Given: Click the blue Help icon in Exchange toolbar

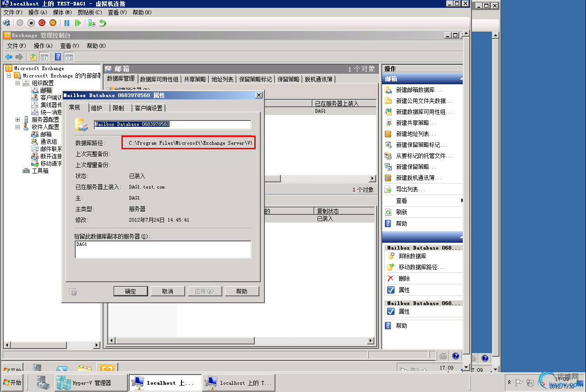Looking at the screenshot, I should click(x=58, y=57).
